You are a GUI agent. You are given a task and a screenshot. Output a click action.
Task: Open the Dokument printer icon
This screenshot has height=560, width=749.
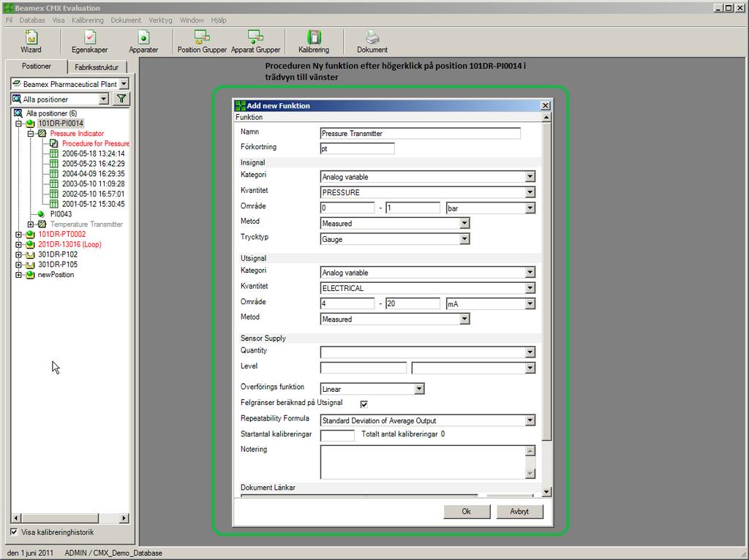tap(372, 42)
